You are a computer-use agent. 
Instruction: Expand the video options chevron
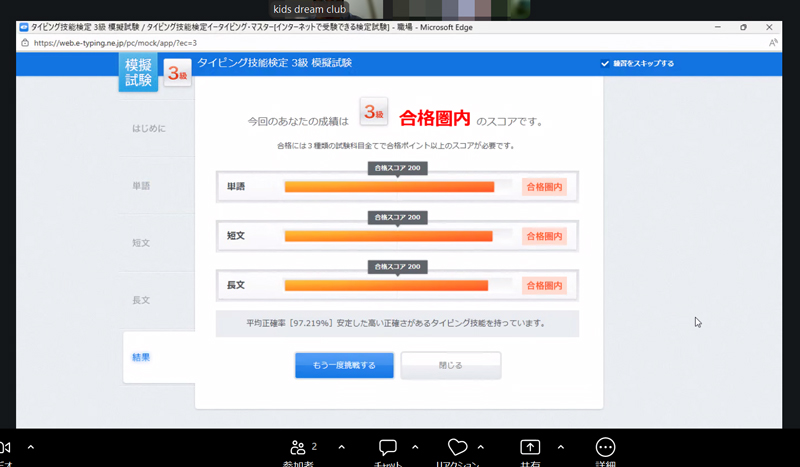31,447
